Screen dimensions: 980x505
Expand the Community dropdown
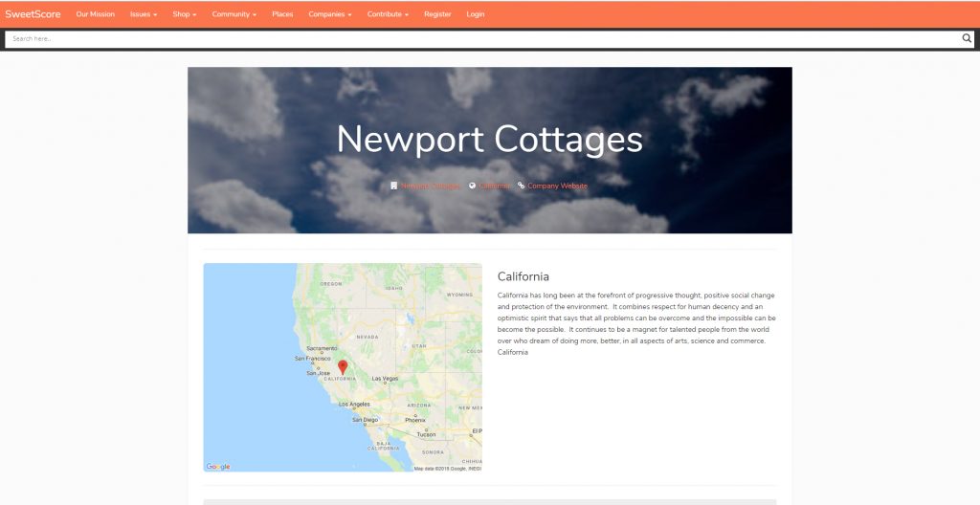point(234,14)
